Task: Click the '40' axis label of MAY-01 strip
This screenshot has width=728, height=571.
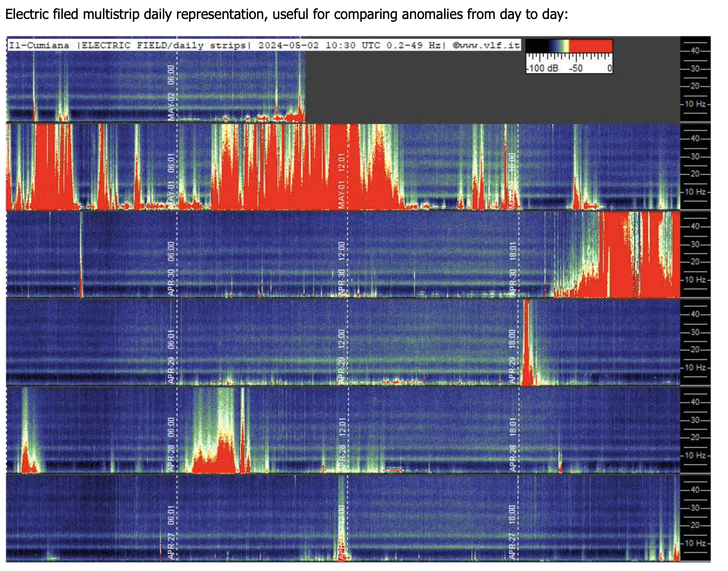Action: click(695, 139)
